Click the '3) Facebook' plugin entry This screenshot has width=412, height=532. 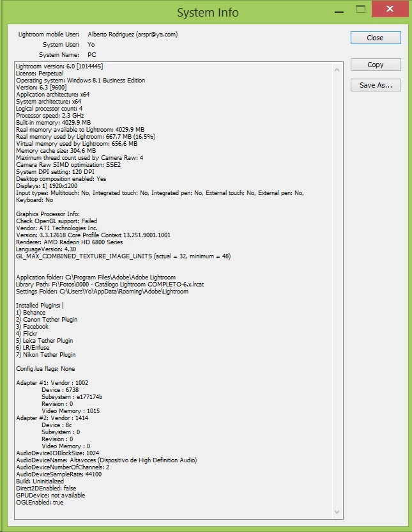32,326
